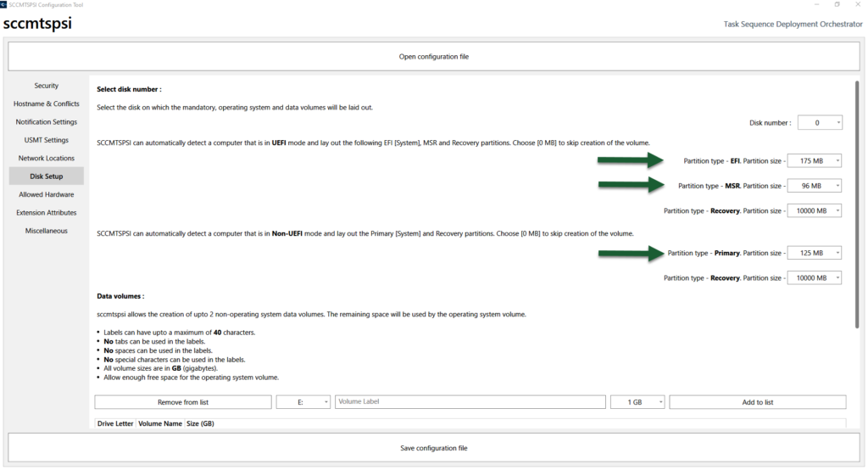868x470 pixels.
Task: Restore the window using title bar button
Action: [x=837, y=4]
